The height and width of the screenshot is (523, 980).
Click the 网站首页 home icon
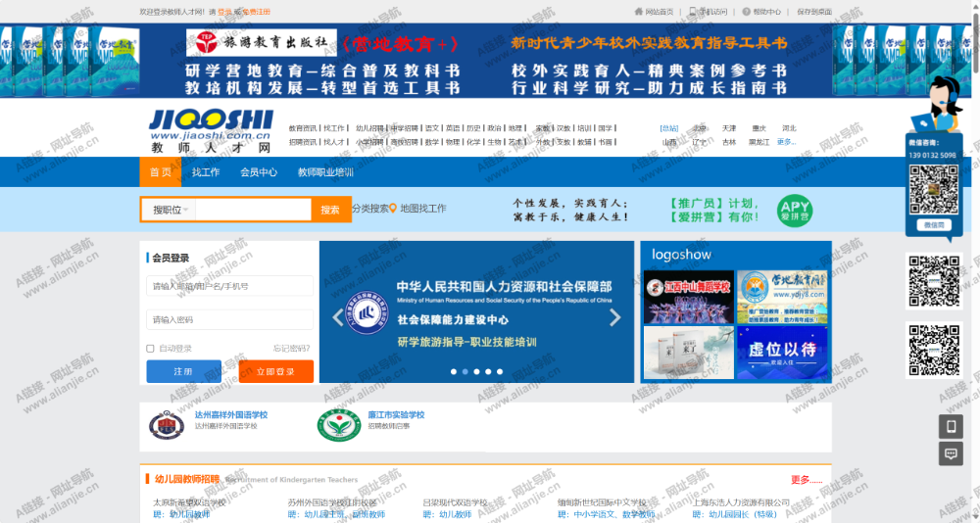click(x=638, y=11)
